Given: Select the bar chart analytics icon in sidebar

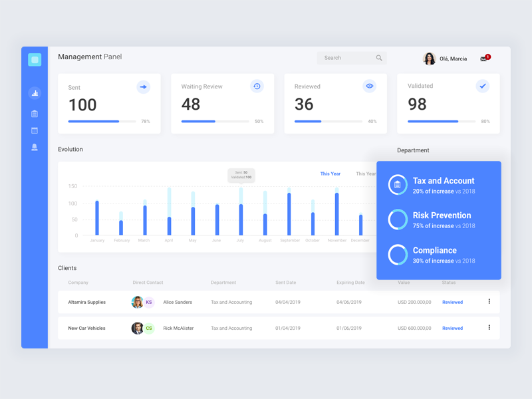Looking at the screenshot, I should tap(35, 93).
